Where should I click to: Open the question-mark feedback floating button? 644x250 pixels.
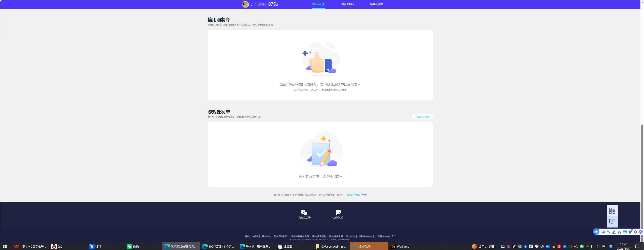[x=612, y=222]
